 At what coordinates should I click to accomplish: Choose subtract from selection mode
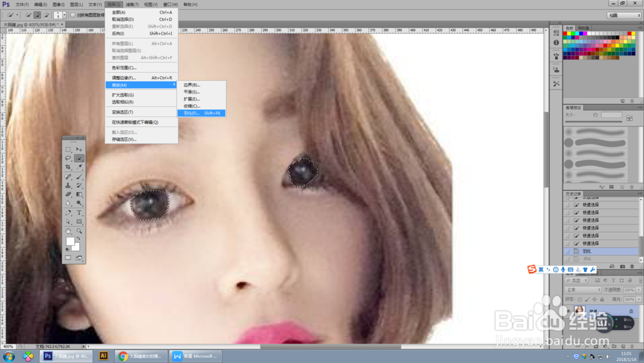(46, 15)
